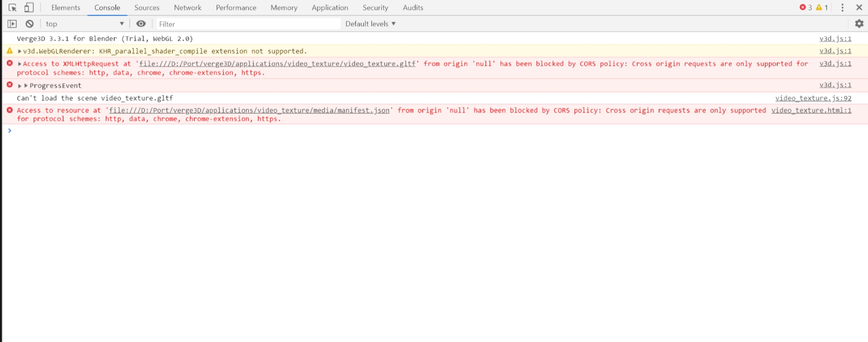
Task: Expand the XMLHttpRequest CORS error message
Action: click(20, 64)
